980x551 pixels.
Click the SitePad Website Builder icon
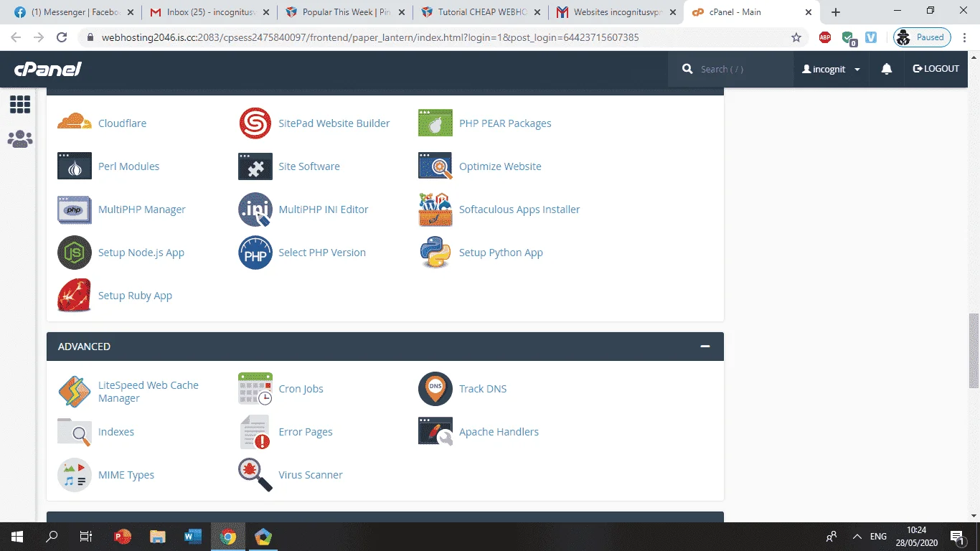click(x=255, y=123)
